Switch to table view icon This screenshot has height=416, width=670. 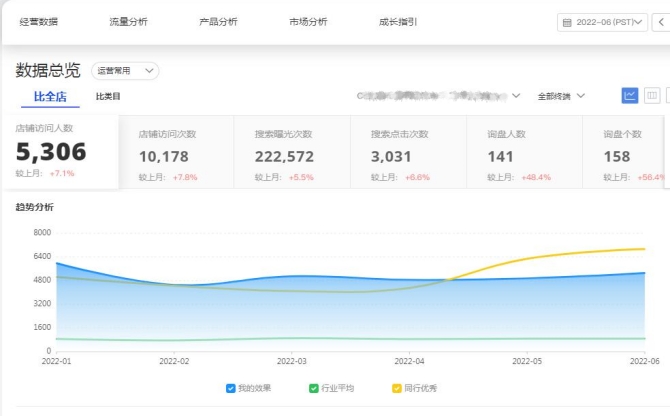(x=653, y=96)
